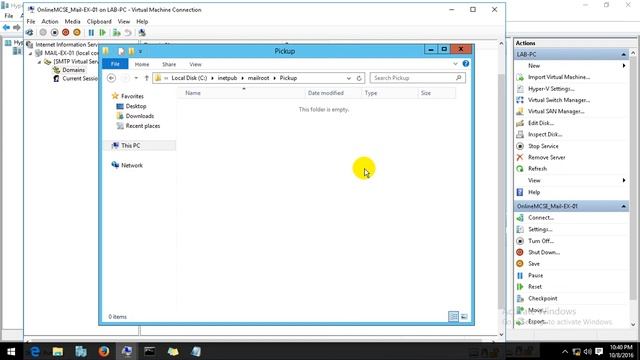Viewport: 640px width, 360px height.
Task: Switch to large icons view icon
Action: coord(464,317)
